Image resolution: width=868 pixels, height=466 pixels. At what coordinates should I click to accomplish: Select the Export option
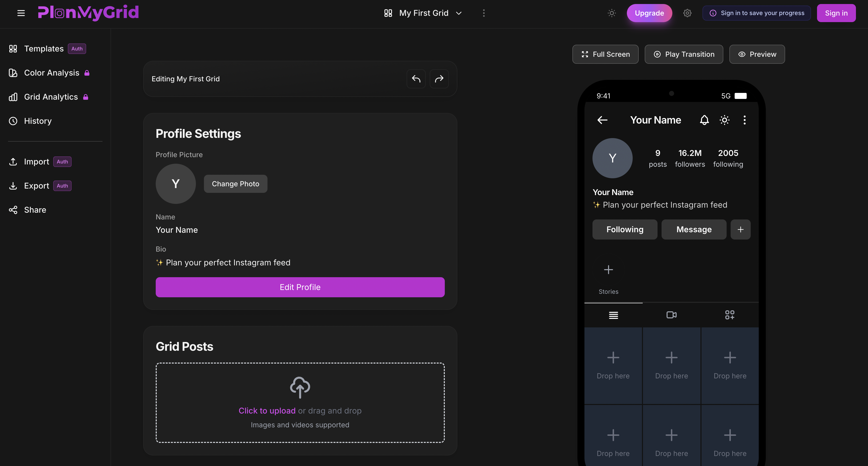coord(36,185)
